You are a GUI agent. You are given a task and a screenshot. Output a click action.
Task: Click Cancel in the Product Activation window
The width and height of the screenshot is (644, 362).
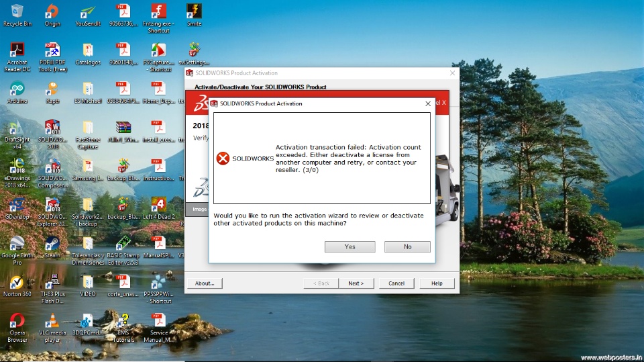point(396,283)
